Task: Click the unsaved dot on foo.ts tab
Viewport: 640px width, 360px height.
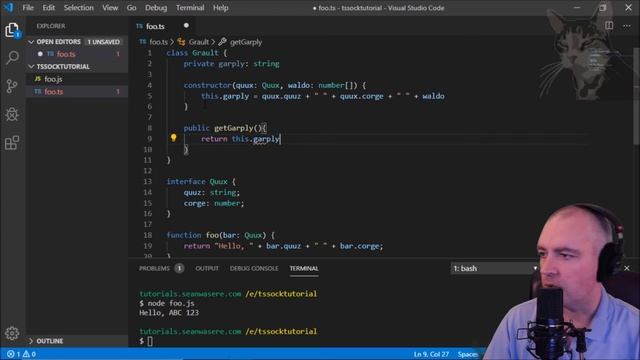Action: (x=186, y=26)
